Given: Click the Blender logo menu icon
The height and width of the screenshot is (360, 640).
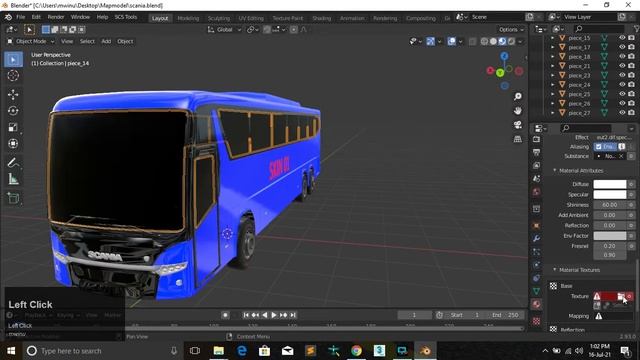Looking at the screenshot, I should [8, 17].
